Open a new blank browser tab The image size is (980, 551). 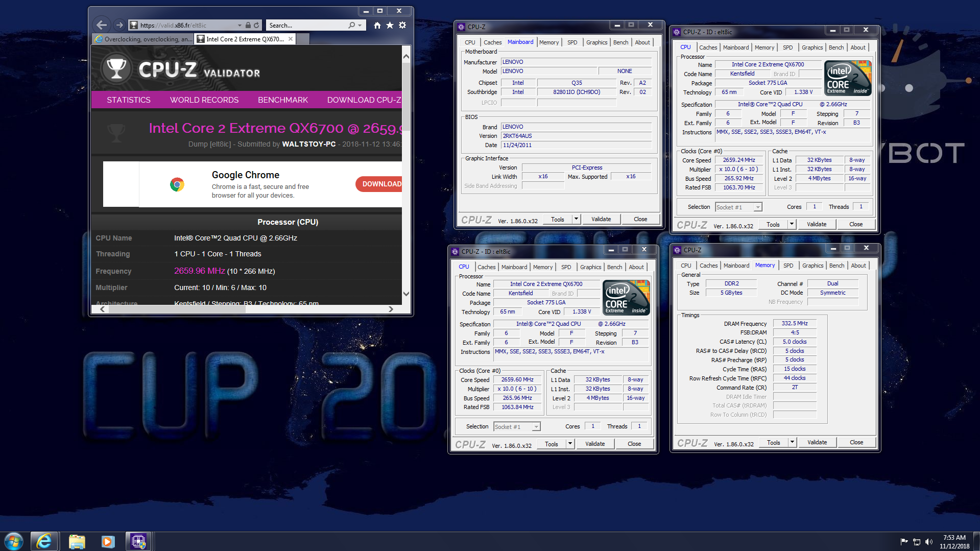coord(303,39)
